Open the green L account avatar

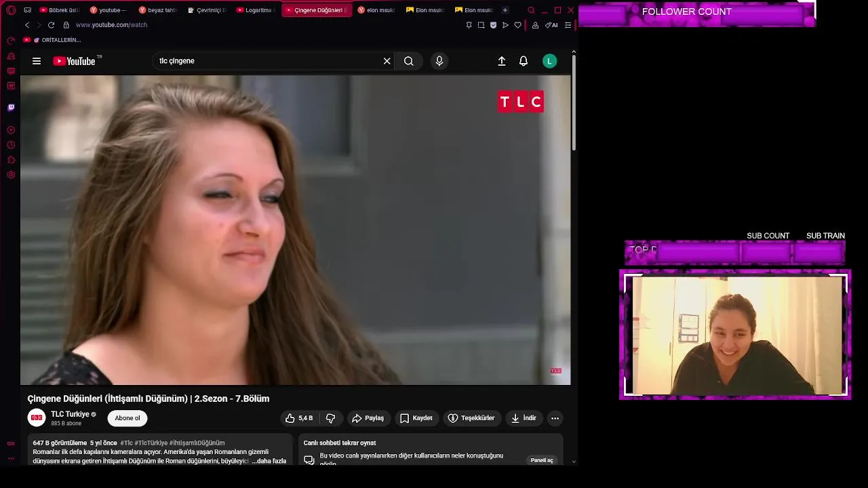(550, 61)
